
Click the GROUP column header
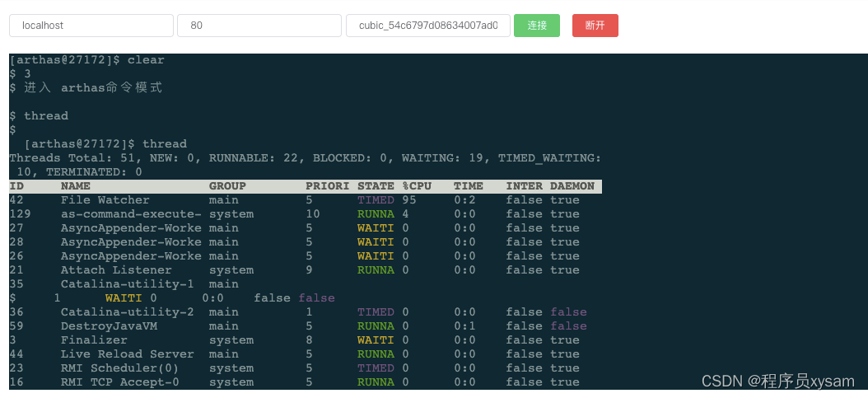pos(227,186)
